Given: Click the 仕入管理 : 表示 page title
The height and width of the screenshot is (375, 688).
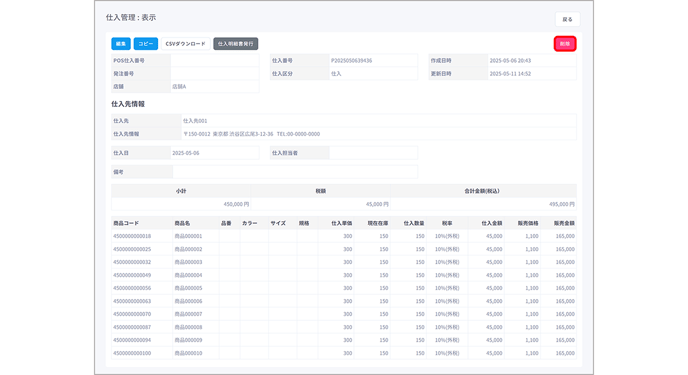Looking at the screenshot, I should point(131,18).
